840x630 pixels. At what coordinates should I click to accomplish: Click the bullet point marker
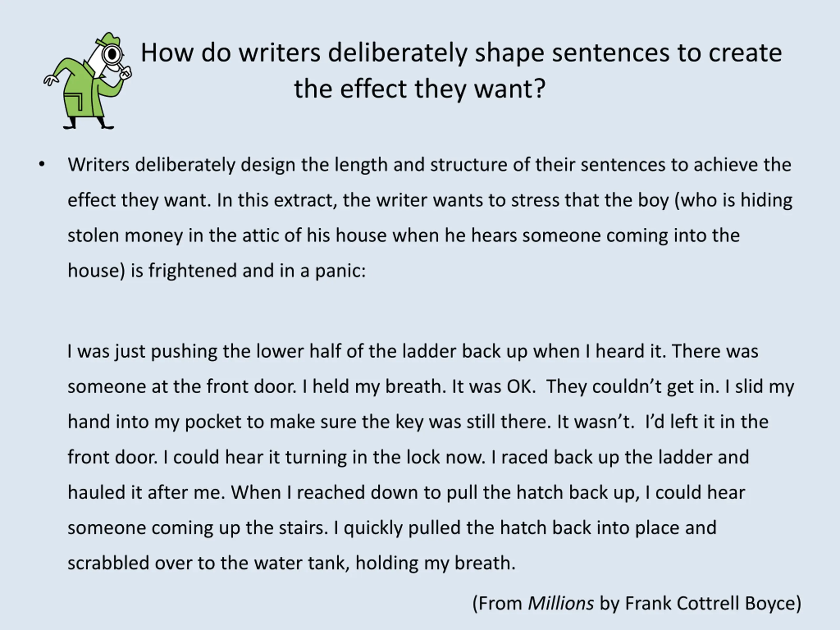click(x=42, y=165)
